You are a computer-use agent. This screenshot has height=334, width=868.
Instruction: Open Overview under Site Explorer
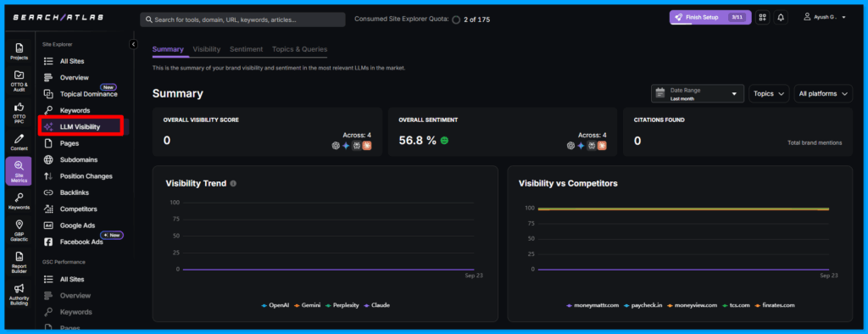75,77
